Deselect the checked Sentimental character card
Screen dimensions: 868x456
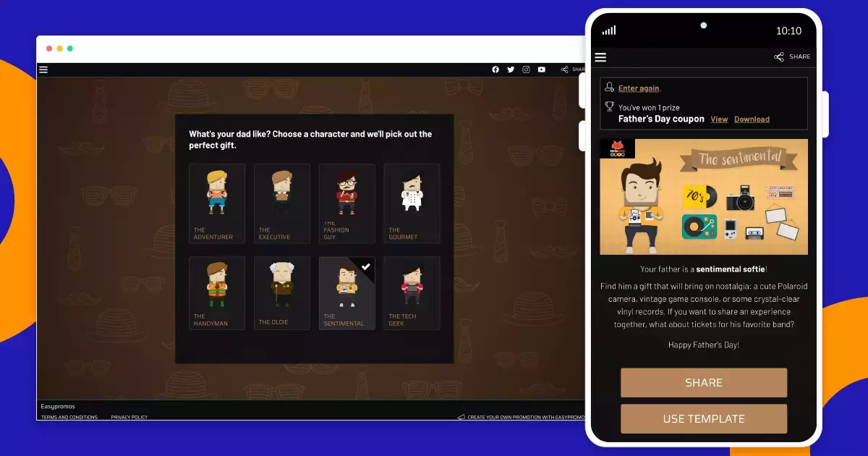(347, 293)
